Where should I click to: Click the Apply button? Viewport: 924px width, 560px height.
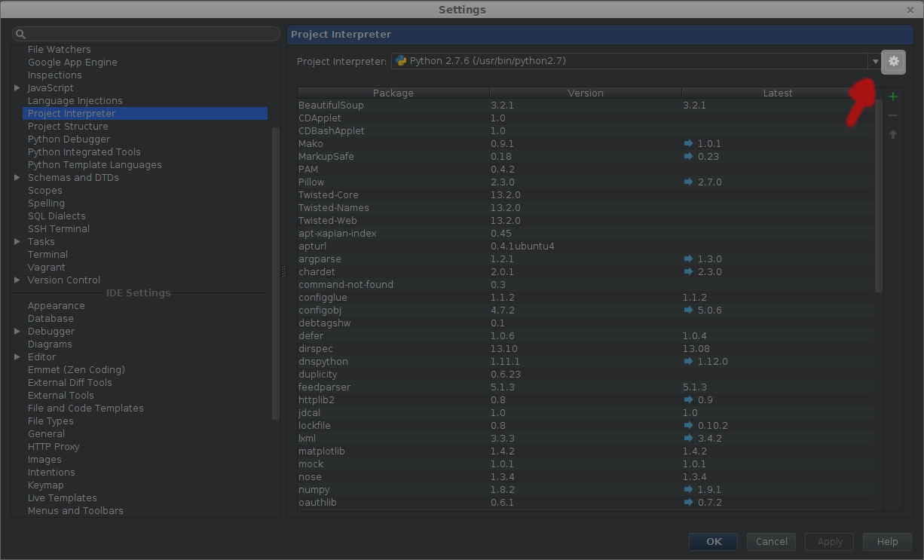click(x=830, y=541)
